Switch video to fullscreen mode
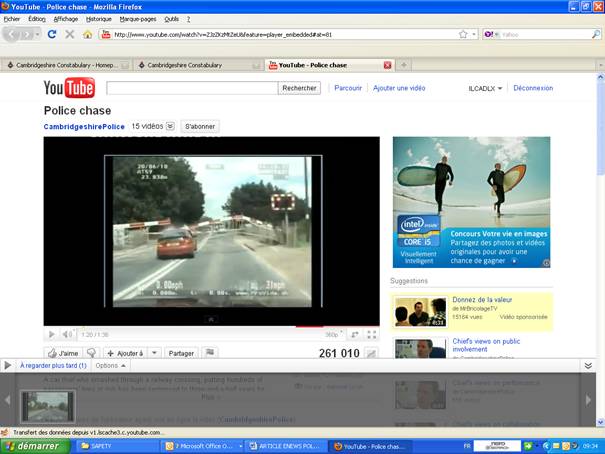The image size is (605, 454). [372, 334]
